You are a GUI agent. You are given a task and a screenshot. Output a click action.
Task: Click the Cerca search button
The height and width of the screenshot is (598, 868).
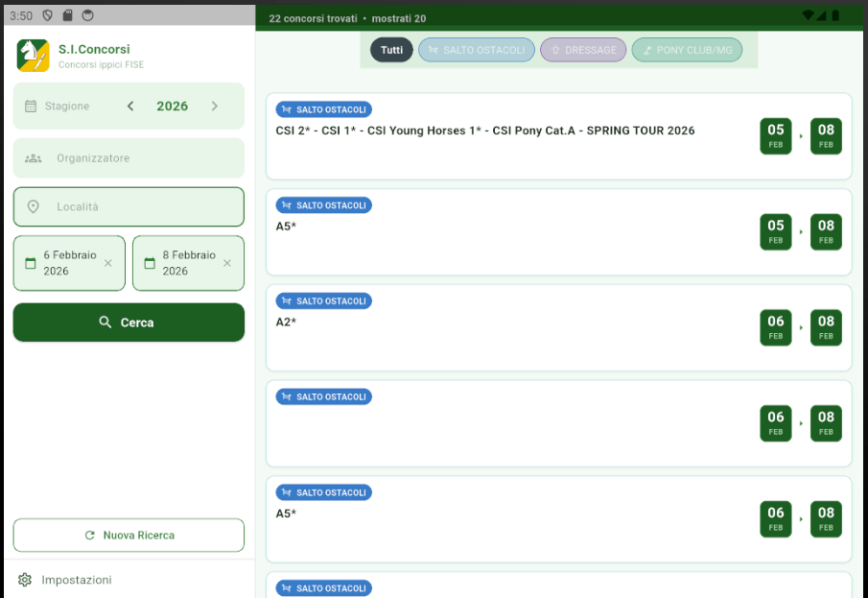pyautogui.click(x=129, y=323)
